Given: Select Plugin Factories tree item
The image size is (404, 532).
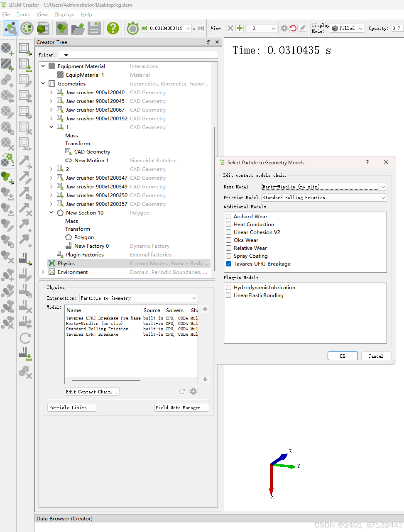Looking at the screenshot, I should (x=85, y=254).
